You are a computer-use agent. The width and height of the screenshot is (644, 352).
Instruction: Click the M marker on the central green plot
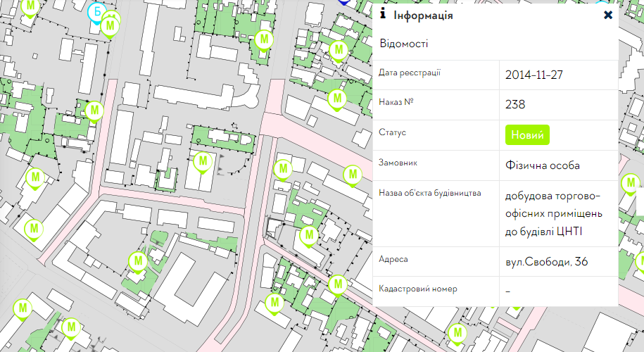pos(203,161)
